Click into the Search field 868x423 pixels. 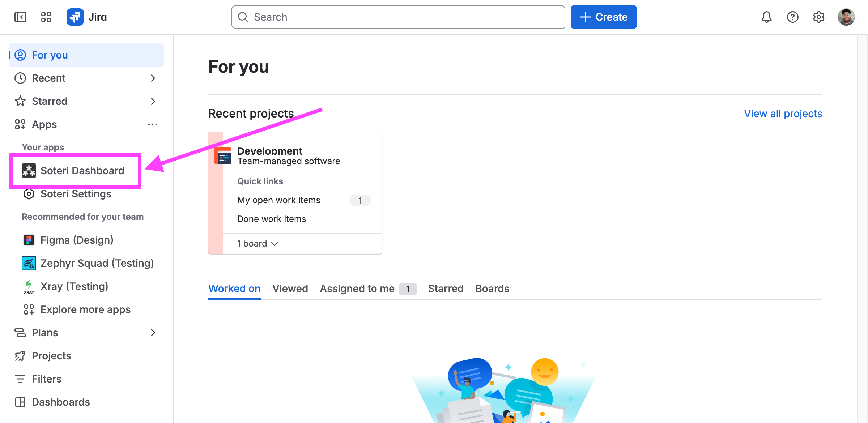pyautogui.click(x=398, y=17)
